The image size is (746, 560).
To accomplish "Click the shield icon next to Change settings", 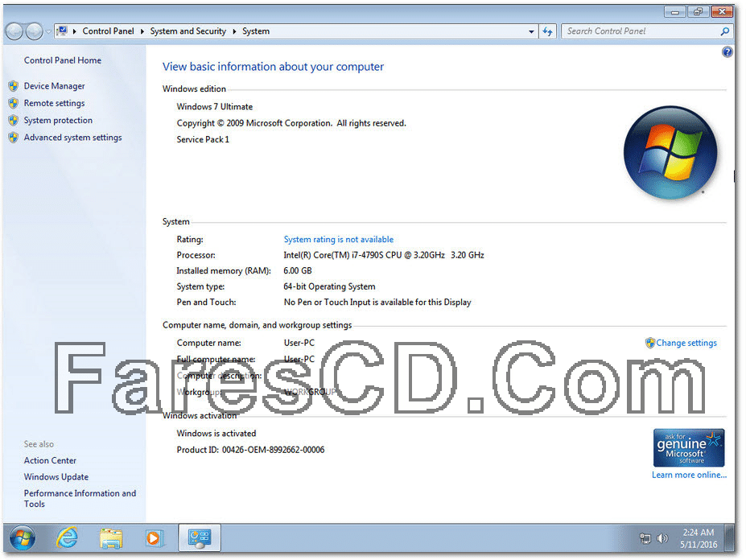I will [650, 343].
